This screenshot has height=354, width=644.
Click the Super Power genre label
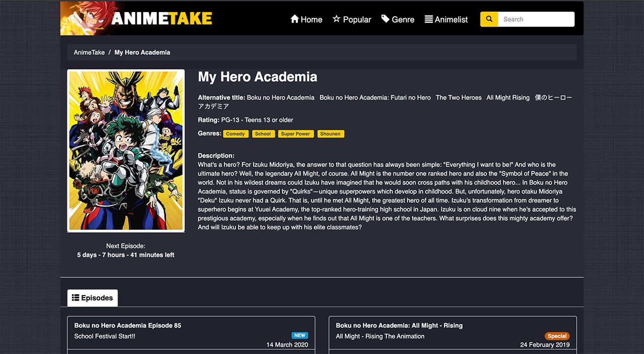click(296, 134)
